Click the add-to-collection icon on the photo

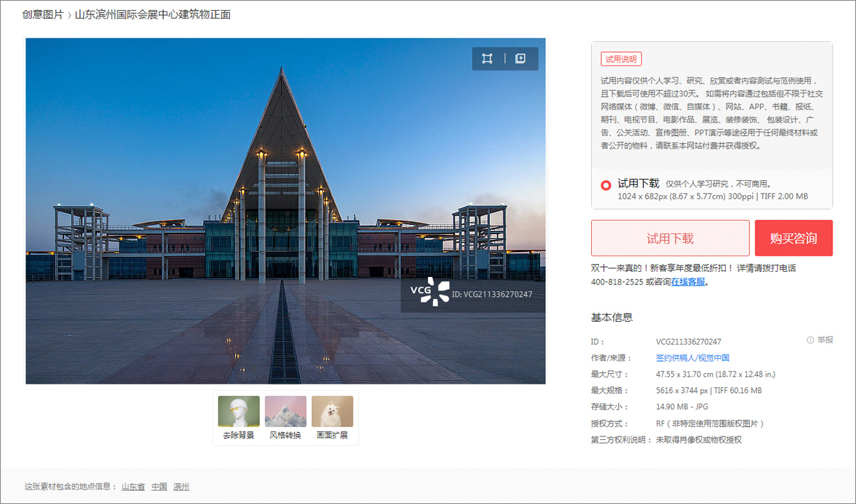521,58
